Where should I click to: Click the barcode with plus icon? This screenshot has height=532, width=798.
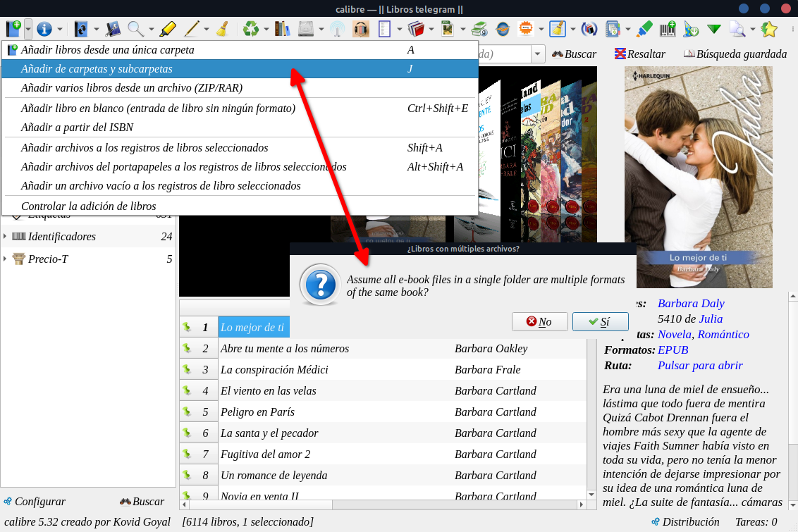pyautogui.click(x=668, y=29)
